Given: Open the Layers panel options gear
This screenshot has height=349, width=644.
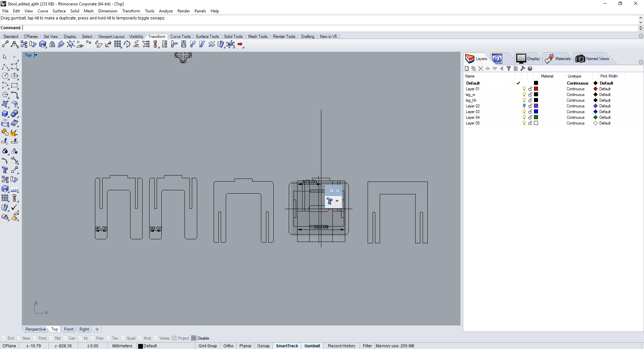Looking at the screenshot, I should (x=641, y=62).
